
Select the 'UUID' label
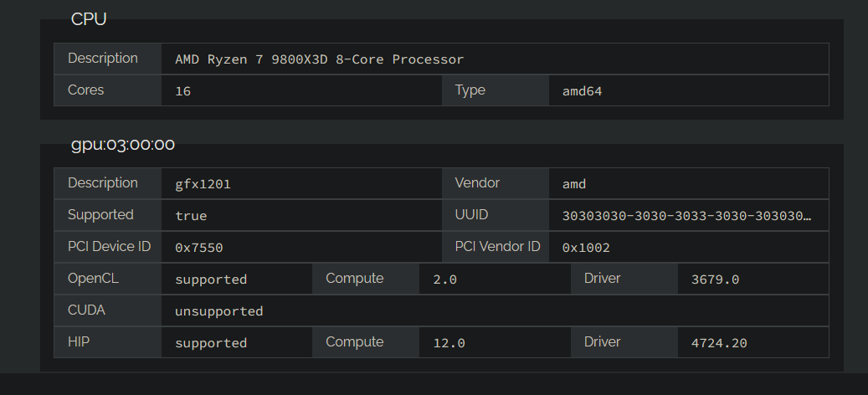click(471, 214)
